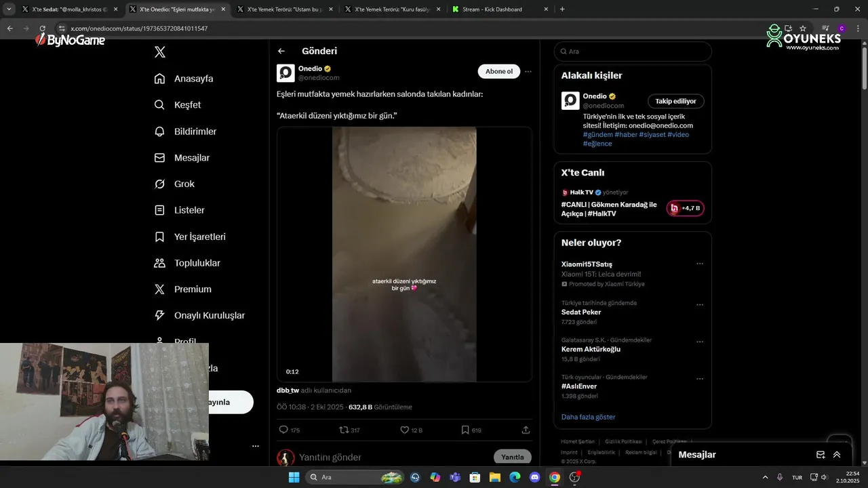Switch to the X'te Sedat browser tab

(71, 9)
